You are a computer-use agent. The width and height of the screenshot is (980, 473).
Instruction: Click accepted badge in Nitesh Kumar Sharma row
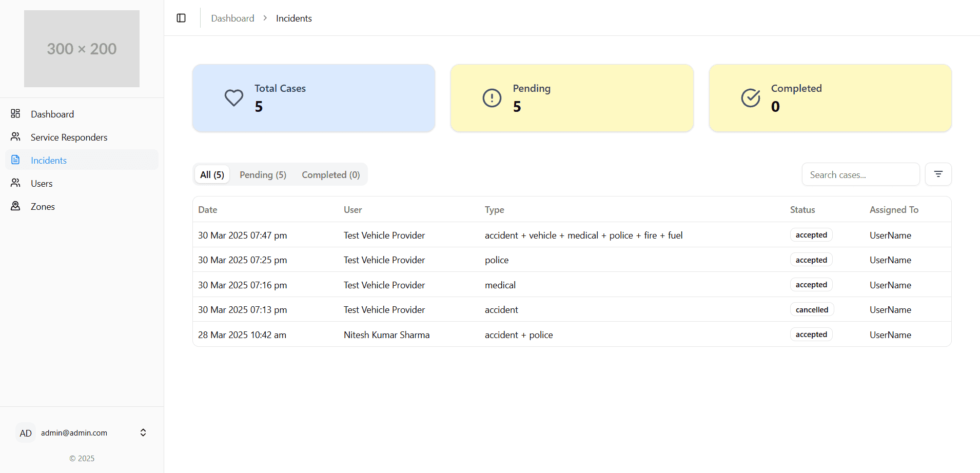pos(811,334)
